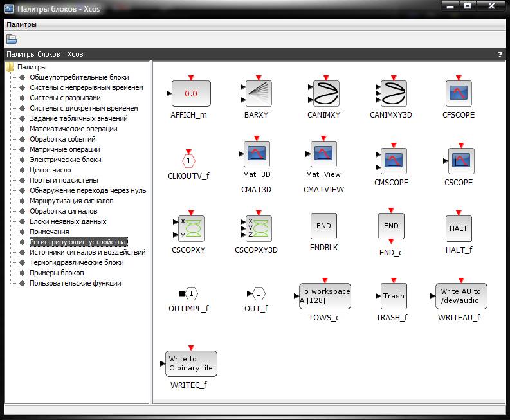Select the BARXY block icon

(259, 94)
